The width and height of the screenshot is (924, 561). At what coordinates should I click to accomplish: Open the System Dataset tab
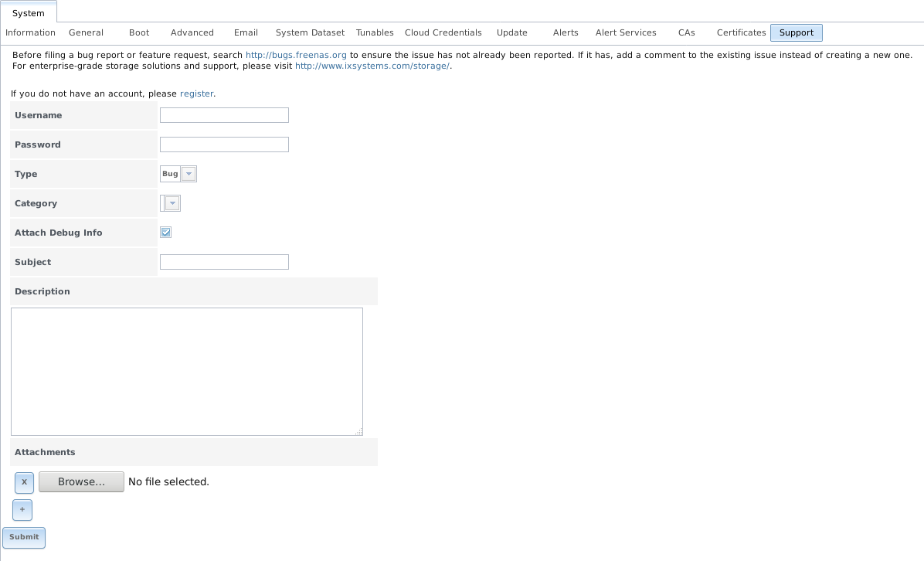[x=310, y=32]
